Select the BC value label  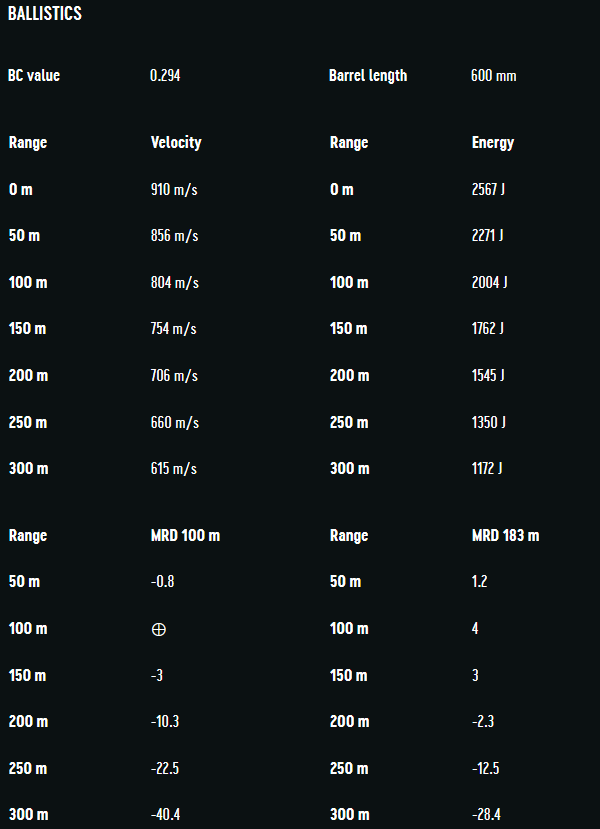[x=34, y=76]
